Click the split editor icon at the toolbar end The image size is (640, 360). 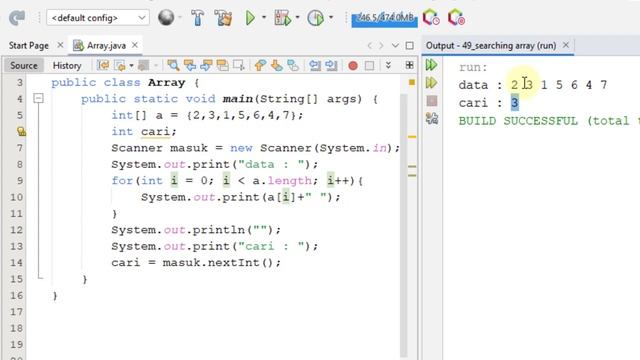coord(409,65)
